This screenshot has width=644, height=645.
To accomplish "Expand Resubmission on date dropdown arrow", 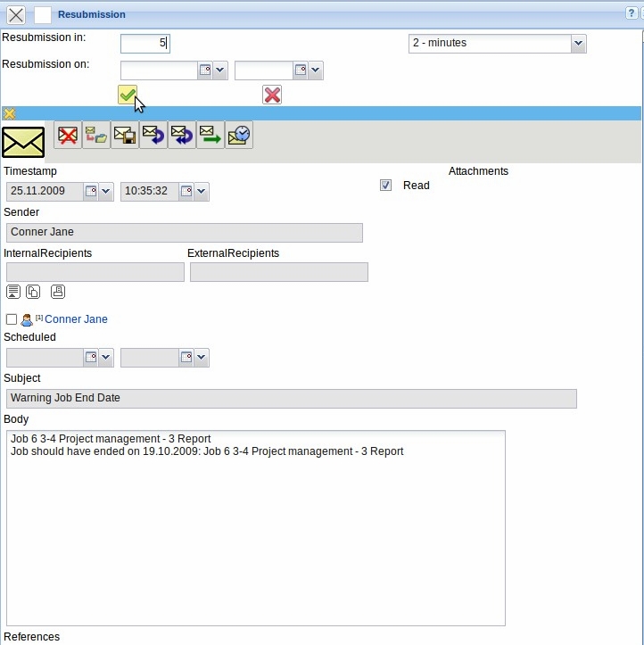I will [220, 70].
